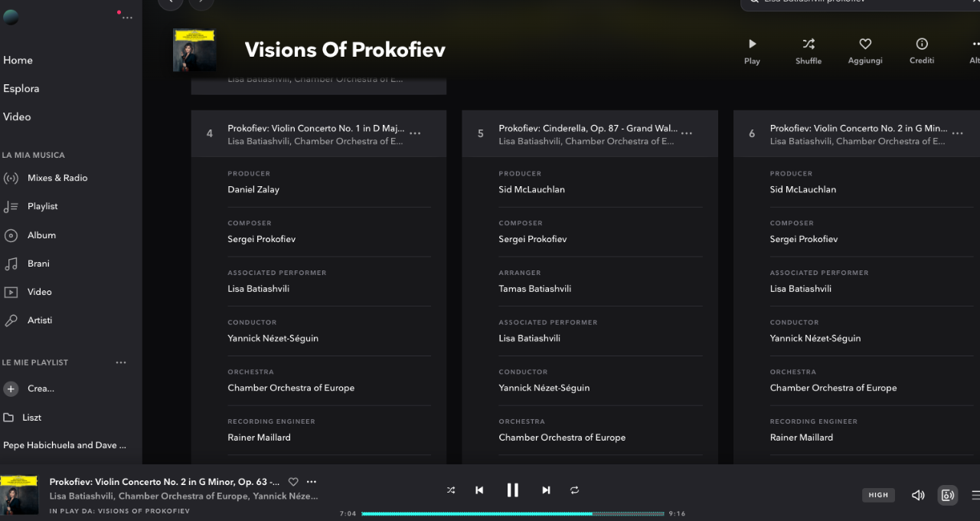Play the Visions Of Prokofiev album
980x521 pixels.
752,51
